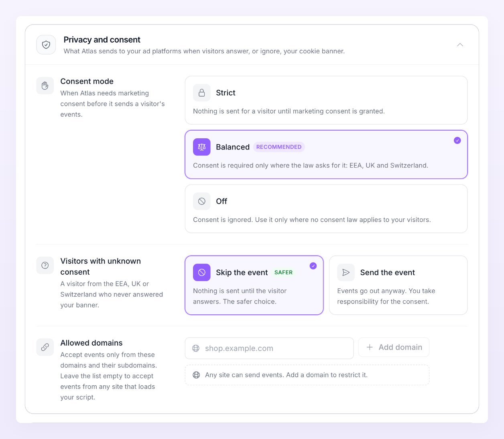The width and height of the screenshot is (504, 439).
Task: Click the 'Any site can send events' notice
Action: pos(307,375)
